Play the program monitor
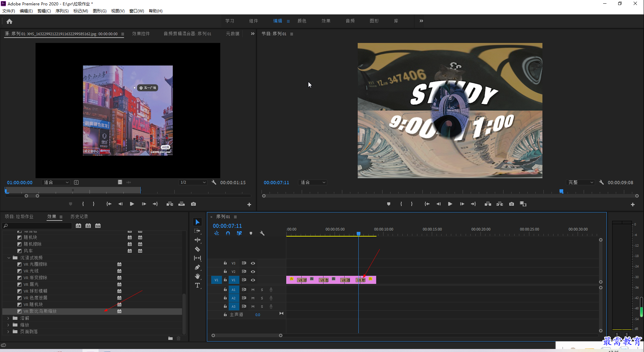The height and width of the screenshot is (352, 644). 450,204
